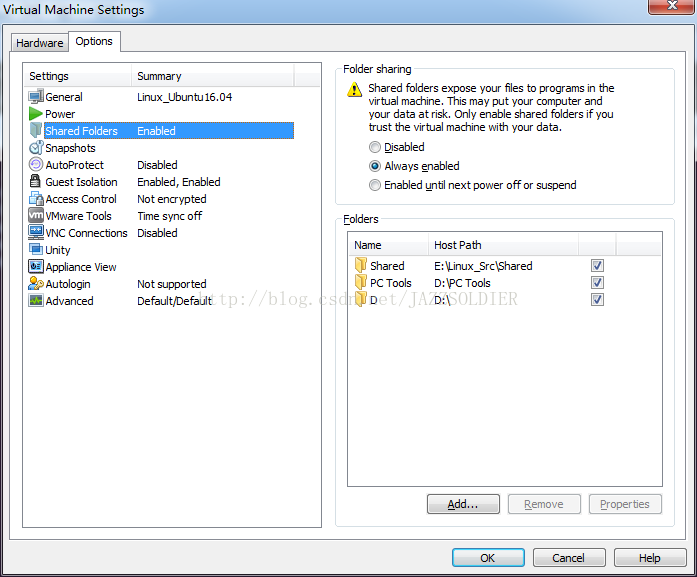This screenshot has width=697, height=577.
Task: Click the Guest Isolation padlock icon
Action: [x=35, y=181]
